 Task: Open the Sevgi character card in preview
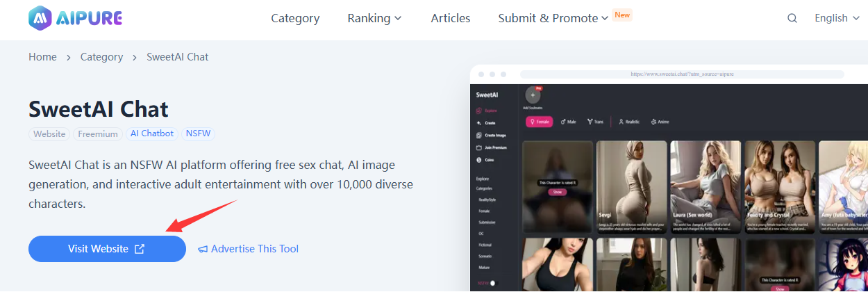tap(631, 186)
